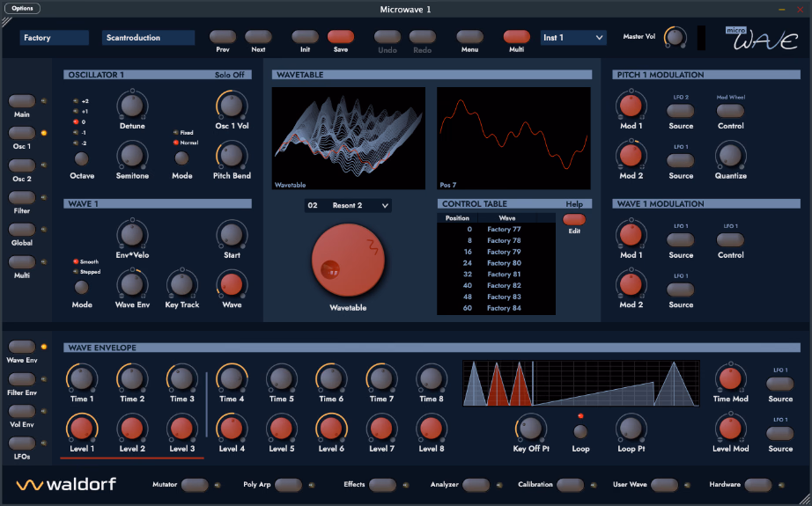
Task: Click the Loop Pt knob
Action: coord(631,429)
